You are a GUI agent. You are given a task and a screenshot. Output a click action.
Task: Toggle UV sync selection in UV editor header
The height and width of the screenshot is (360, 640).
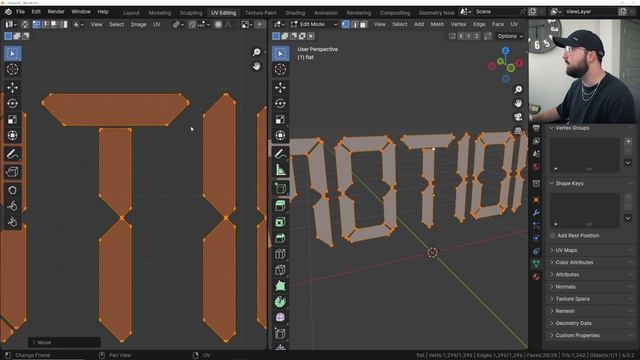tap(25, 24)
